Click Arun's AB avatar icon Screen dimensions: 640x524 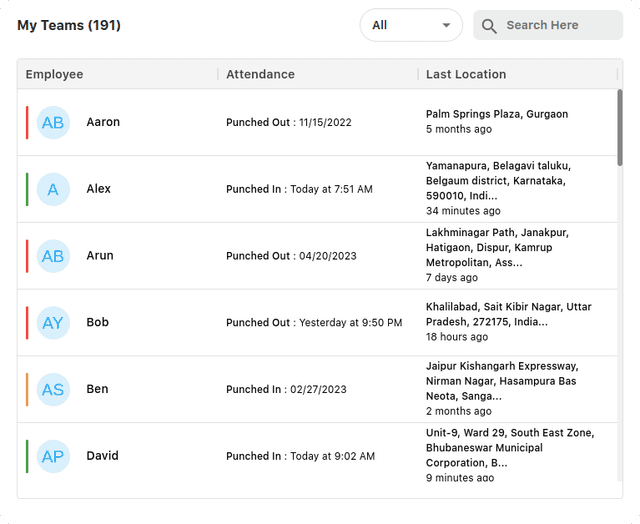pyautogui.click(x=53, y=256)
